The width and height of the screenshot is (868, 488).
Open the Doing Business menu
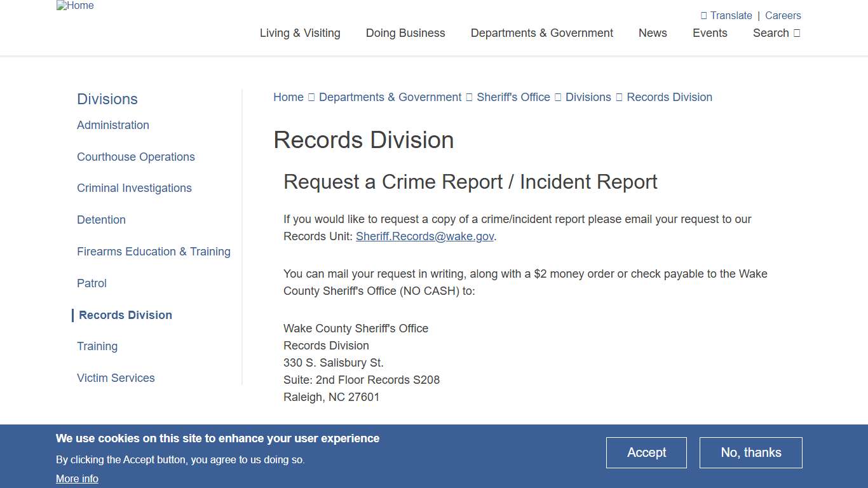[405, 33]
